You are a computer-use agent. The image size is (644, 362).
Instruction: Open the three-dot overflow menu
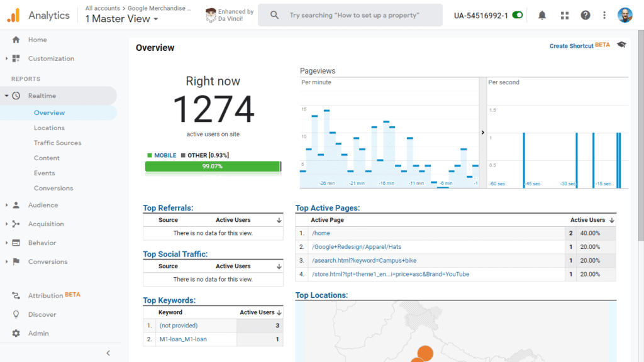pyautogui.click(x=604, y=14)
